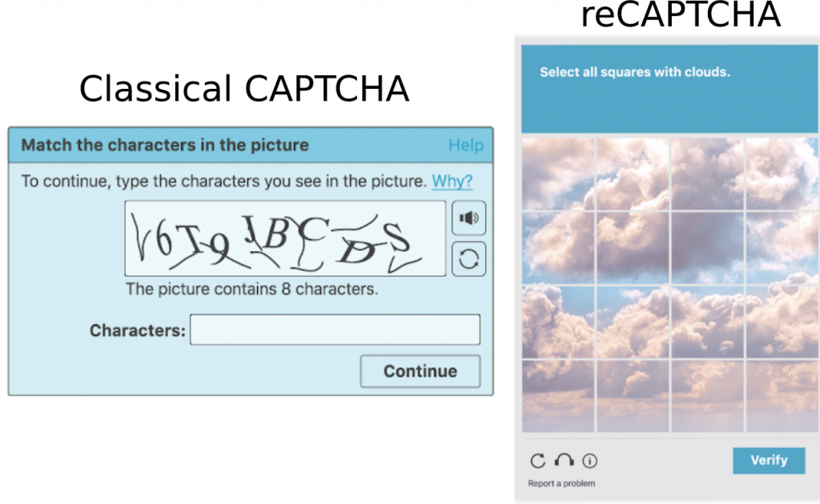Play the audio CAPTCHA via speaker icon
820x504 pixels.
[468, 218]
